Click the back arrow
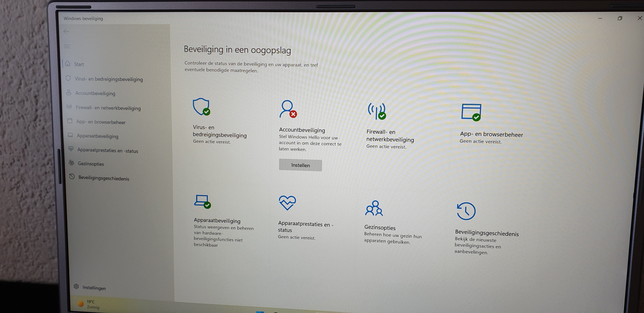Image resolution: width=644 pixels, height=313 pixels. pos(66,31)
